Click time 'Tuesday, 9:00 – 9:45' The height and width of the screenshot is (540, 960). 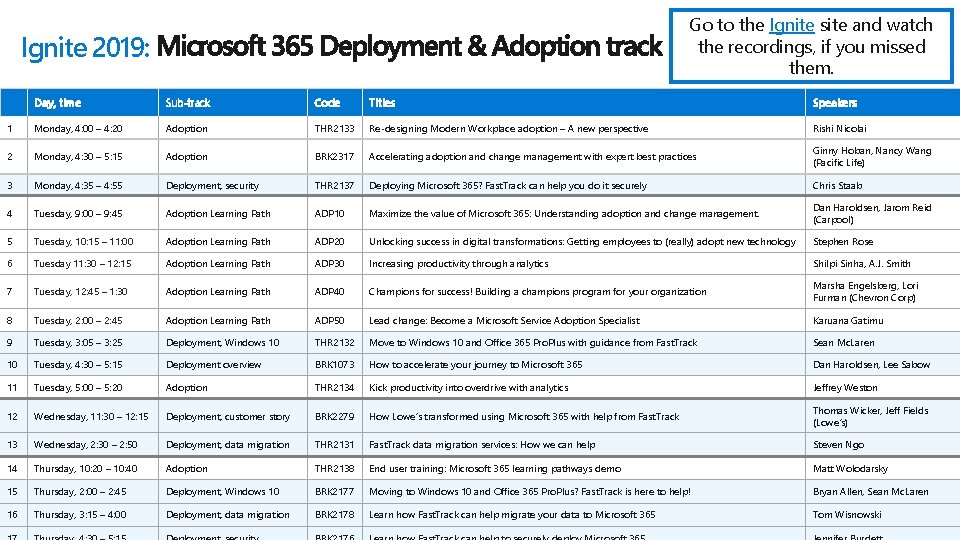pos(78,214)
